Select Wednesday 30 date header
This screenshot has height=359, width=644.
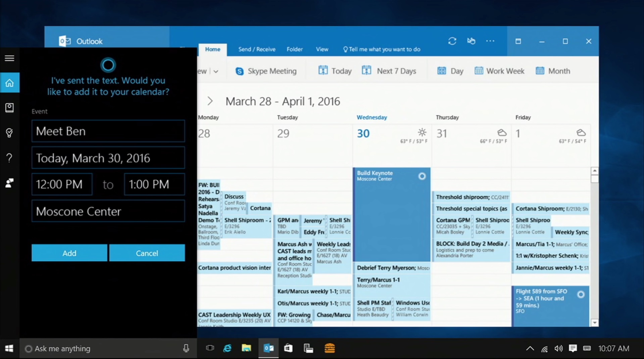[363, 133]
